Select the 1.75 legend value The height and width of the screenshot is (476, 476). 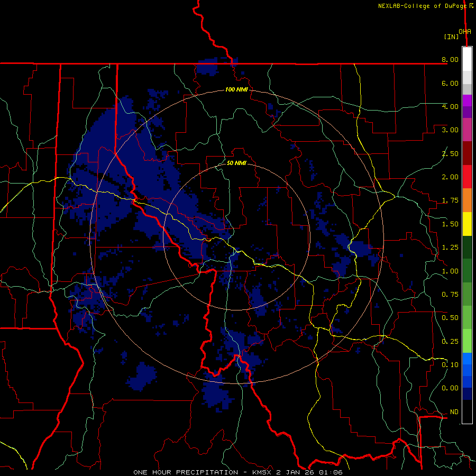click(450, 200)
